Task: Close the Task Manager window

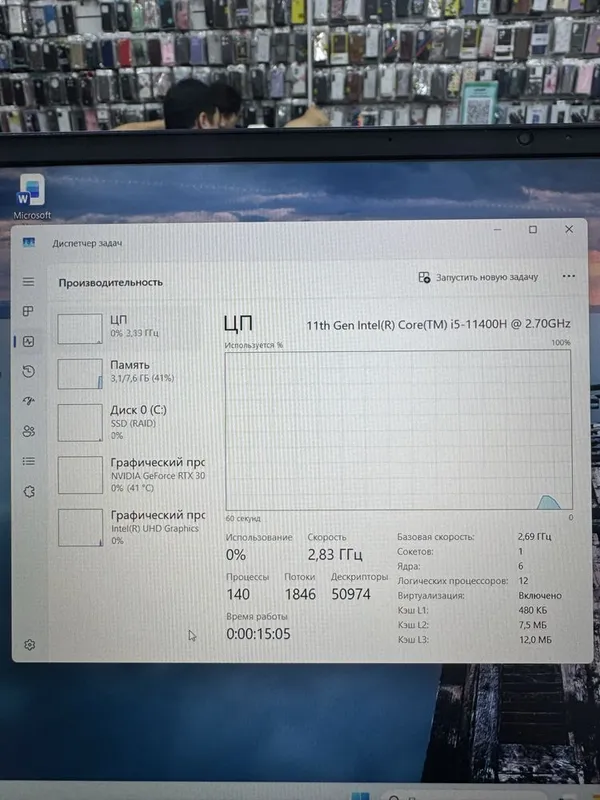Action: pyautogui.click(x=569, y=230)
